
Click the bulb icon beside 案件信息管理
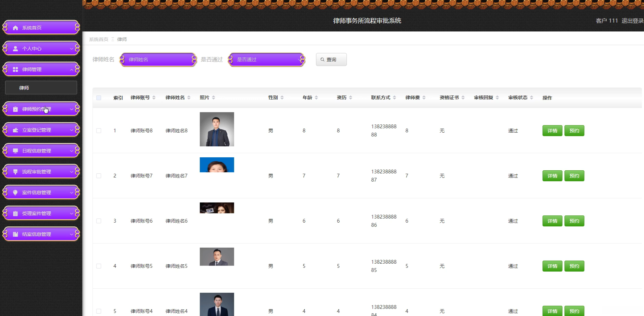click(x=15, y=193)
